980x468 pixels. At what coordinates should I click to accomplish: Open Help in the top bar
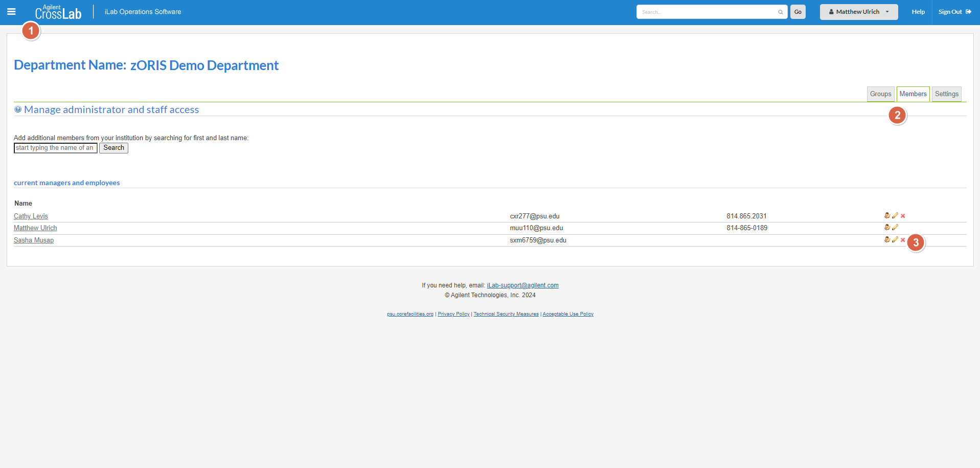click(x=918, y=12)
